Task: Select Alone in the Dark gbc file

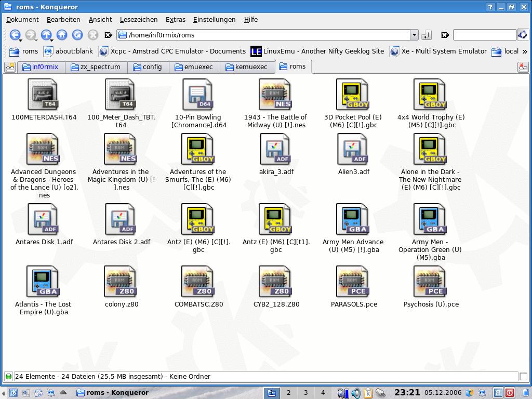Action: pyautogui.click(x=430, y=149)
